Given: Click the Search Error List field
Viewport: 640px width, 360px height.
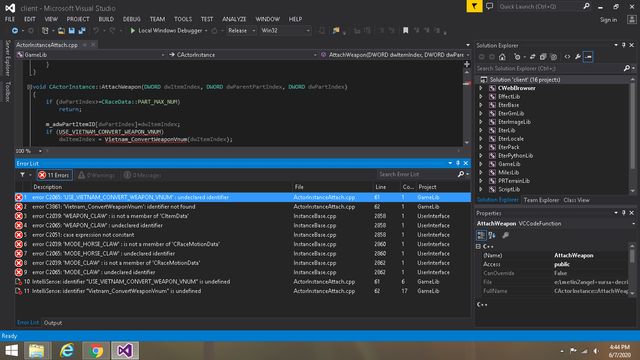Looking at the screenshot, I should coord(416,174).
